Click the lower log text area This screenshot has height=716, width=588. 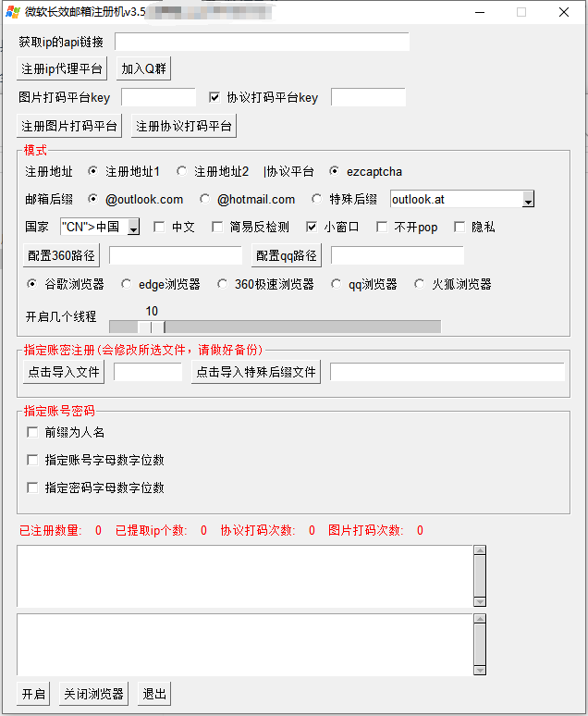click(x=245, y=645)
